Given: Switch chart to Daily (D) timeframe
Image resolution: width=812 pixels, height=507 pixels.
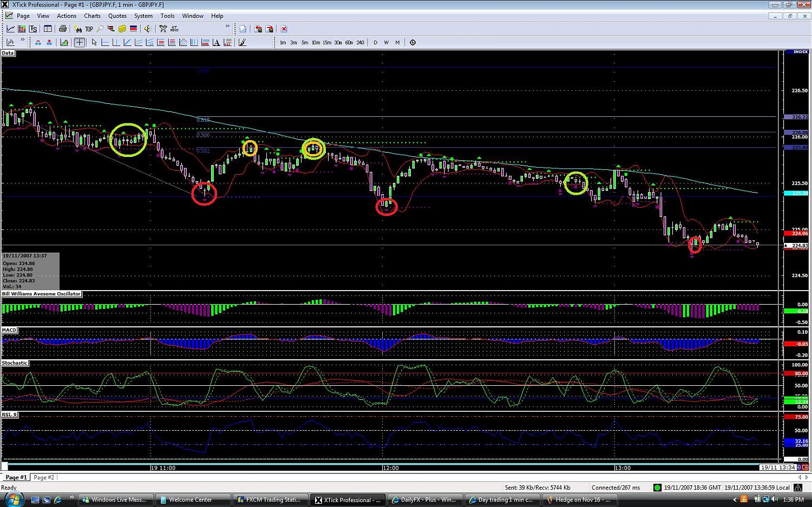Looking at the screenshot, I should click(375, 42).
